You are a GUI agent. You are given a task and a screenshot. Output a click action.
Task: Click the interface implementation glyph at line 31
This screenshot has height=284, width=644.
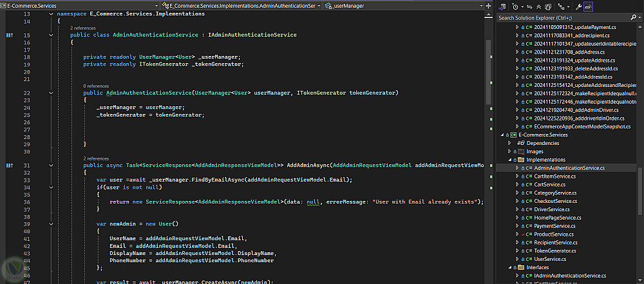10,166
